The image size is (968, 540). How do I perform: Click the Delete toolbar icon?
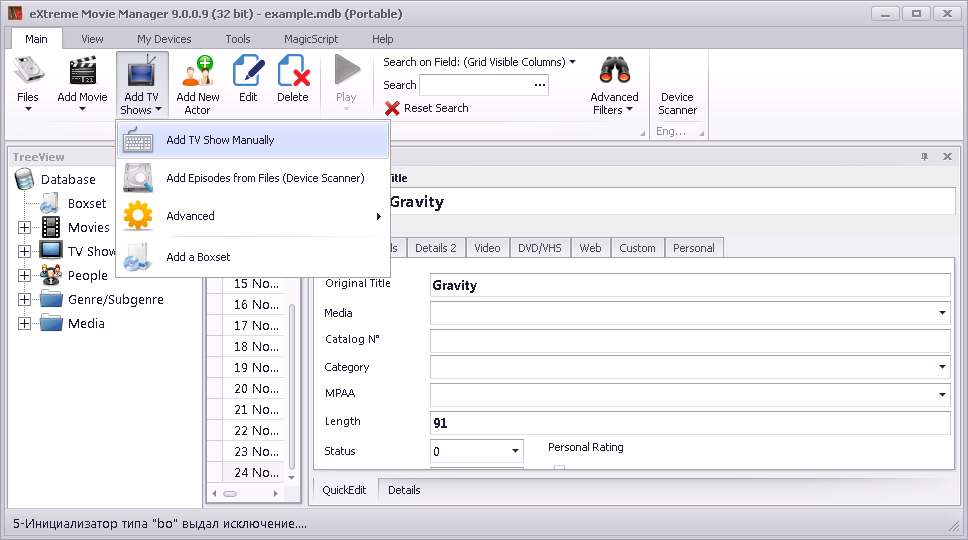tap(293, 70)
